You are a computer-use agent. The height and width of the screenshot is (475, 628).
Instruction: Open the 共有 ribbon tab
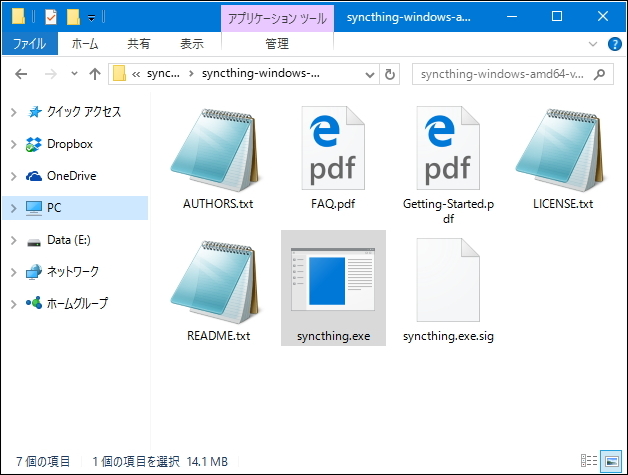(x=139, y=43)
